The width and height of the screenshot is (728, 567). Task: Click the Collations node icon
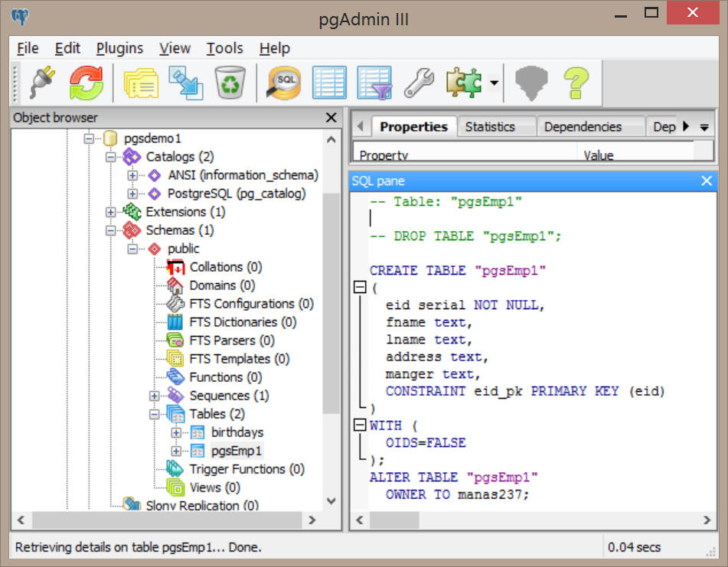pyautogui.click(x=175, y=267)
